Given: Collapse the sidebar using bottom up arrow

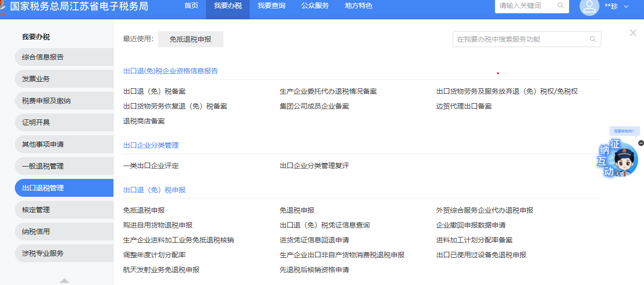Looking at the screenshot, I should [64, 281].
